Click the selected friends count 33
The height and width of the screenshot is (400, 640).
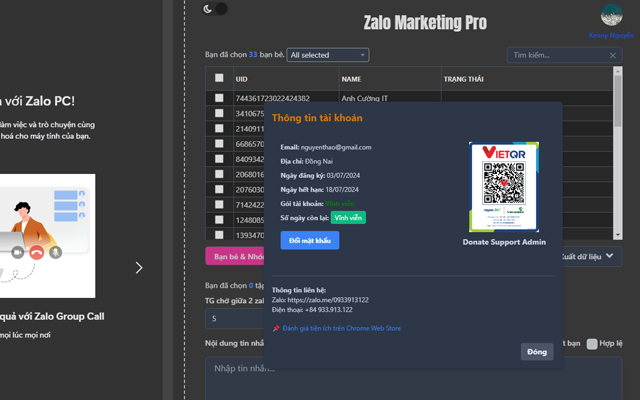click(253, 55)
